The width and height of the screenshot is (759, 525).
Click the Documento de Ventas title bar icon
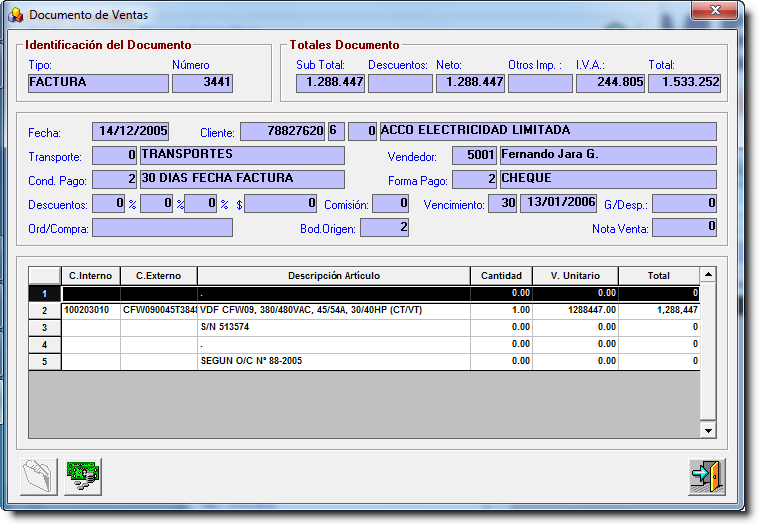pyautogui.click(x=15, y=15)
